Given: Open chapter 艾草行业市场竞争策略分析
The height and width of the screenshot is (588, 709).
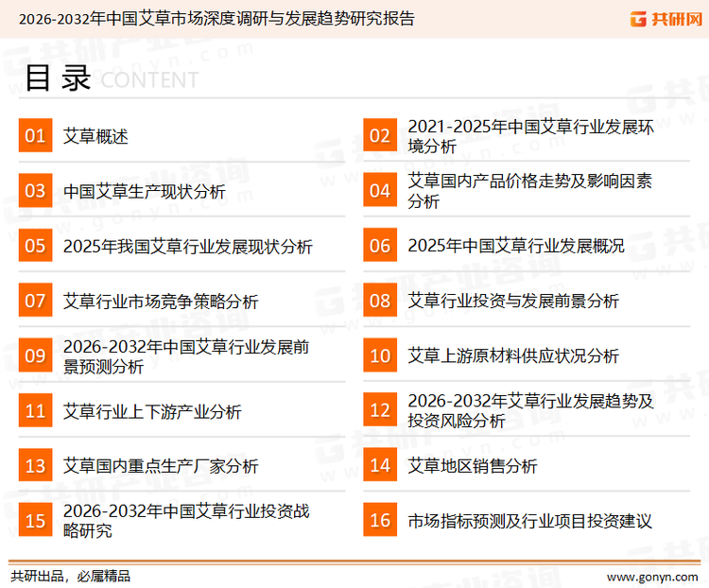Looking at the screenshot, I should [x=161, y=302].
